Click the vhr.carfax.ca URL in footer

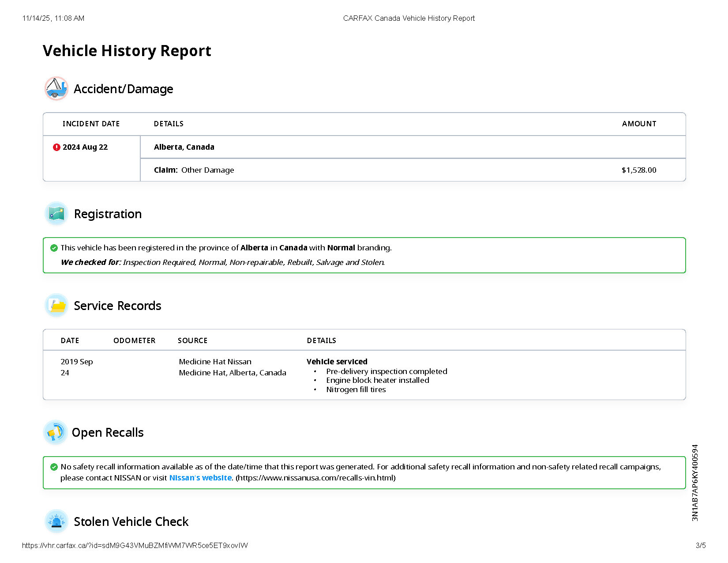tap(135, 545)
